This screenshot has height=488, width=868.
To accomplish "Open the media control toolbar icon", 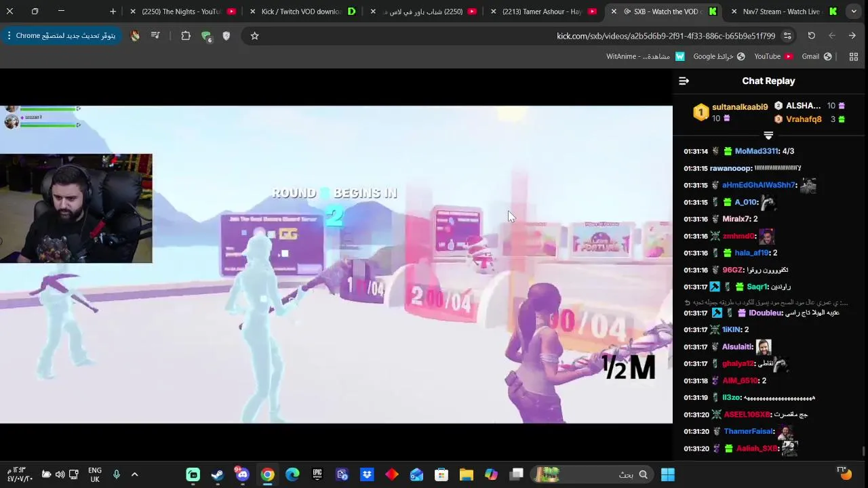I will coord(155,36).
